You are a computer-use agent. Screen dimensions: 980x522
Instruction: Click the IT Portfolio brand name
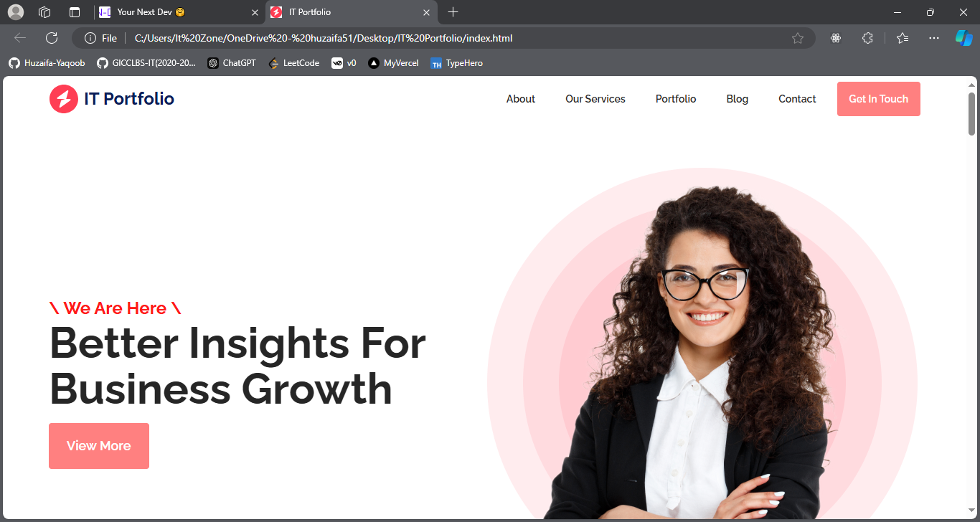click(129, 99)
